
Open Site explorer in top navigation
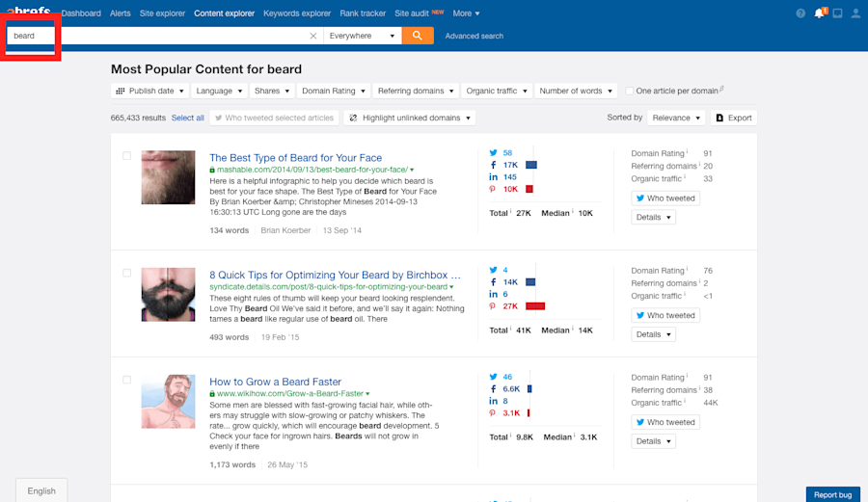[162, 13]
